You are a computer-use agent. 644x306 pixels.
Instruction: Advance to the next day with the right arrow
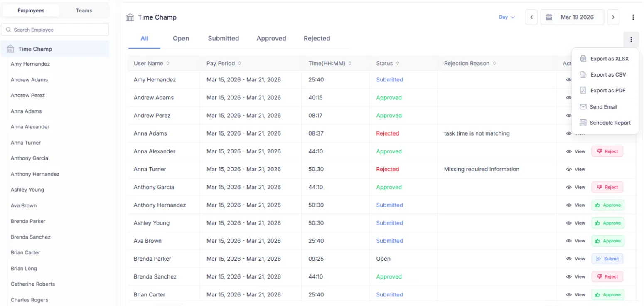pyautogui.click(x=613, y=17)
